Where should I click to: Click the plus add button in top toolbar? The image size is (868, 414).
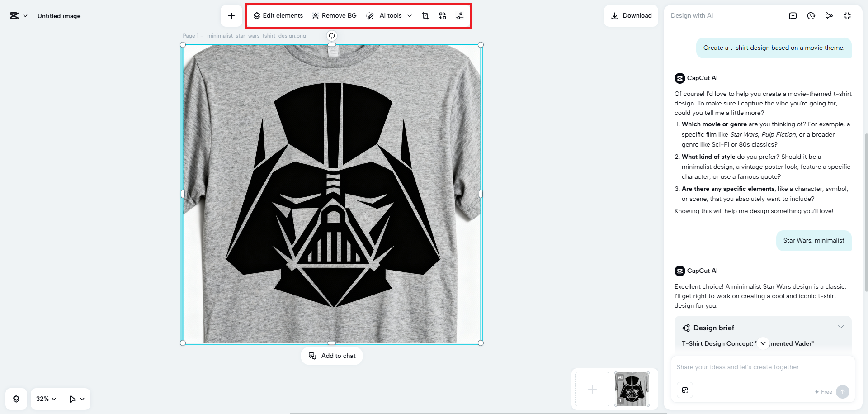point(231,16)
